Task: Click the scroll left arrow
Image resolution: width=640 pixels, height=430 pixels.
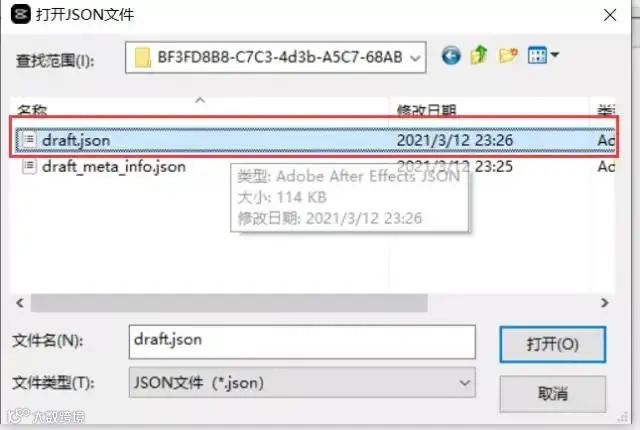Action: (x=20, y=303)
